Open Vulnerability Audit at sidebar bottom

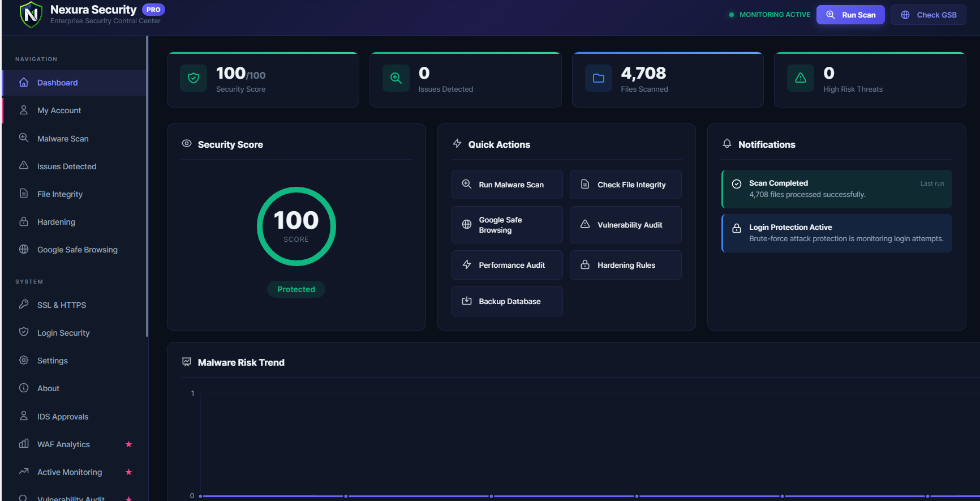(x=74, y=497)
